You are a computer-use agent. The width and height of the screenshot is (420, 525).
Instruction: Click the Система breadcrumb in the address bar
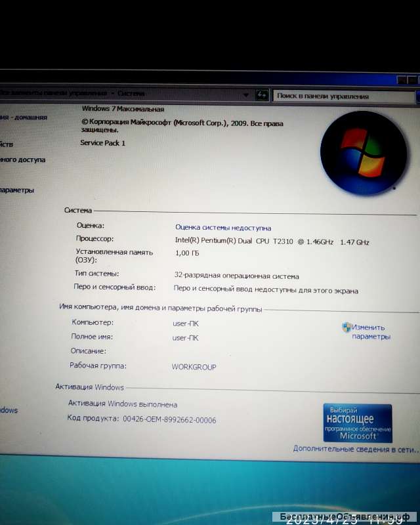click(x=131, y=93)
